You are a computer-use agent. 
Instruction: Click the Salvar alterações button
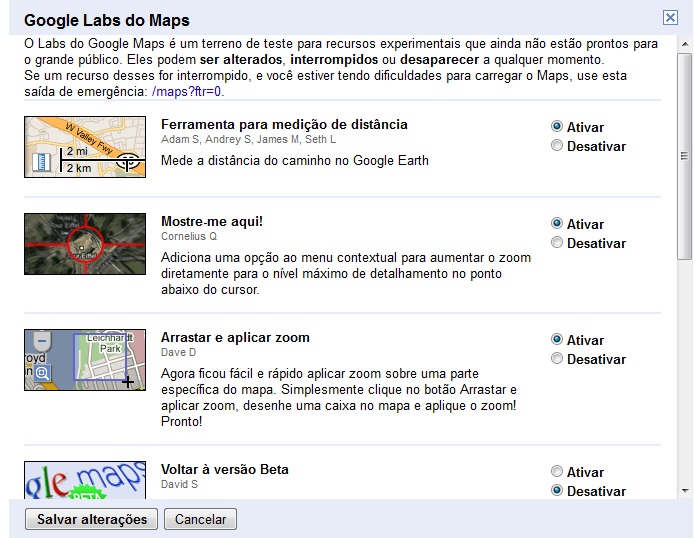91,519
